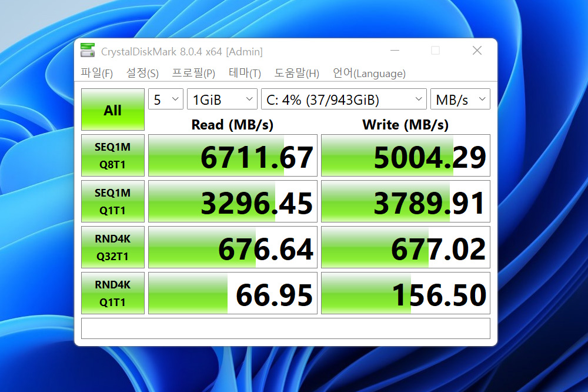Image resolution: width=588 pixels, height=392 pixels.
Task: Expand the 1GiB test size dropdown
Action: tap(222, 99)
